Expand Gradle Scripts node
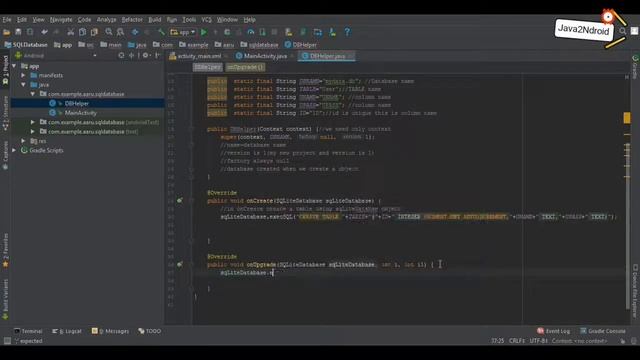 14,150
